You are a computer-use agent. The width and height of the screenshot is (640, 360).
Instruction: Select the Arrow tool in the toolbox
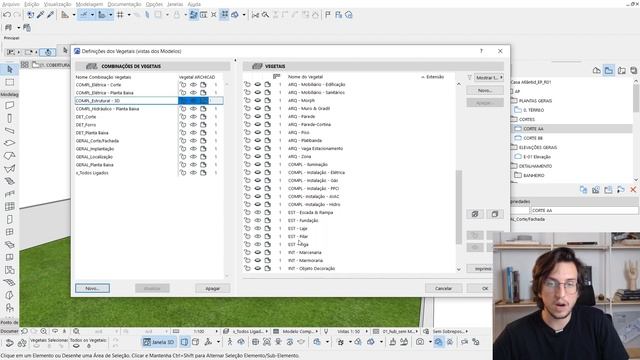pyautogui.click(x=9, y=70)
